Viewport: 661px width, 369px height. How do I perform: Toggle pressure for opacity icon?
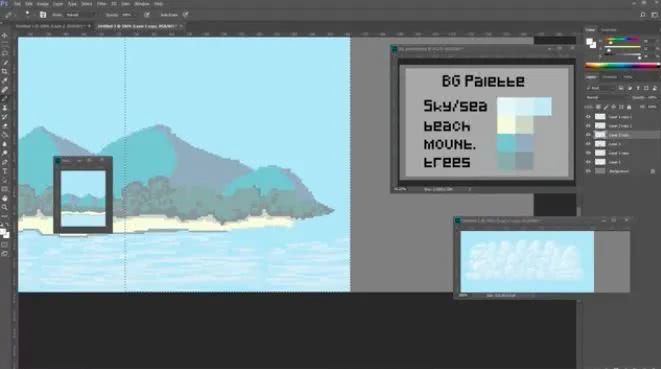147,15
